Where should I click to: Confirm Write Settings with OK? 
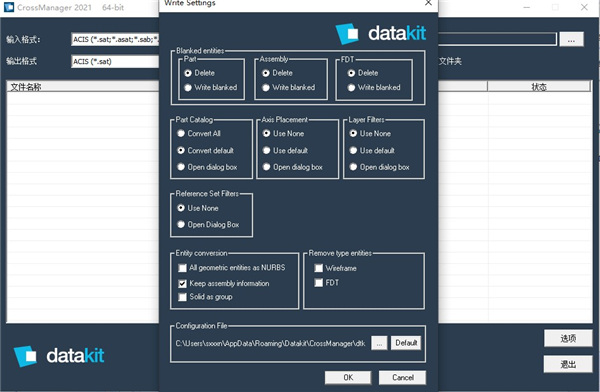(x=348, y=377)
